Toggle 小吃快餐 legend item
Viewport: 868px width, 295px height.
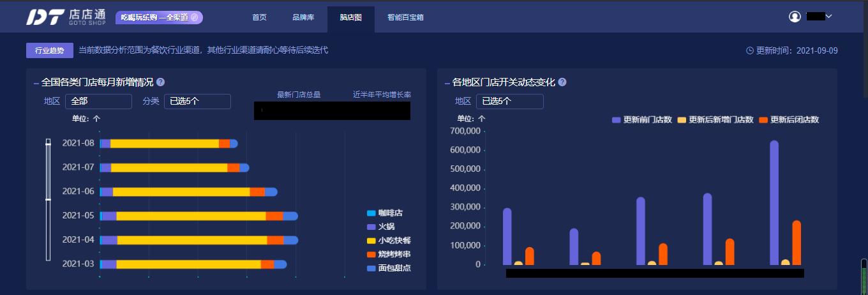point(389,241)
